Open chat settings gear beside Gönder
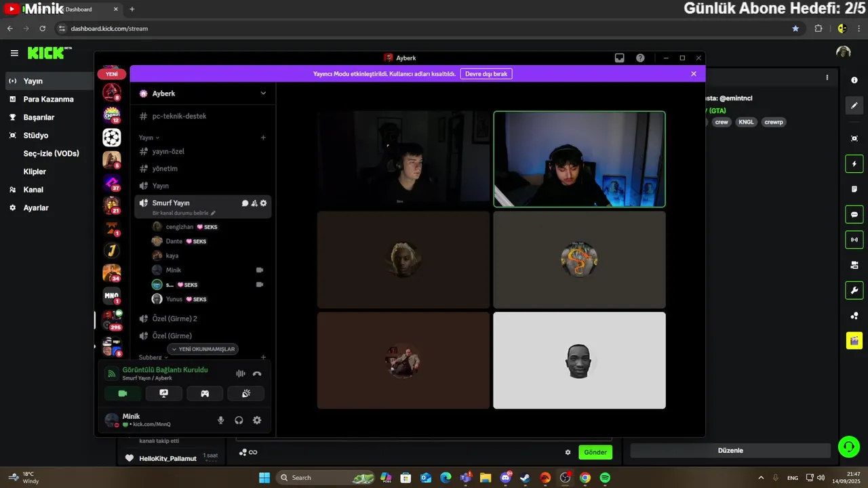868x488 pixels. click(x=568, y=452)
